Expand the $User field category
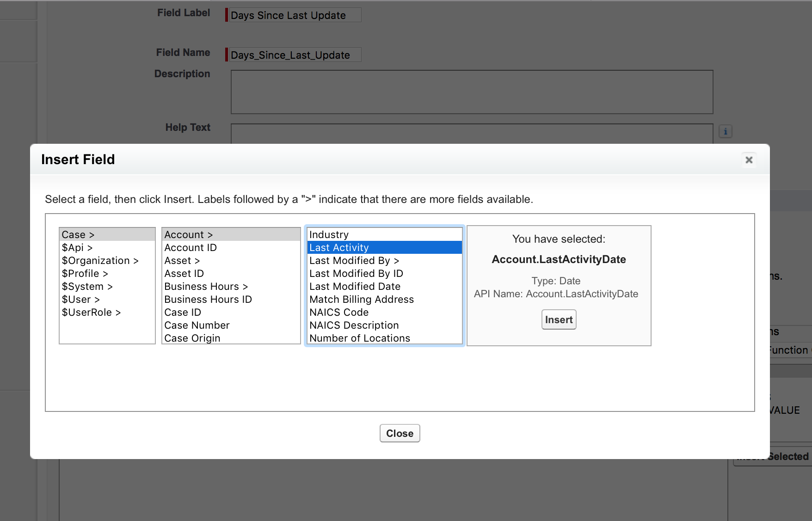 [80, 300]
